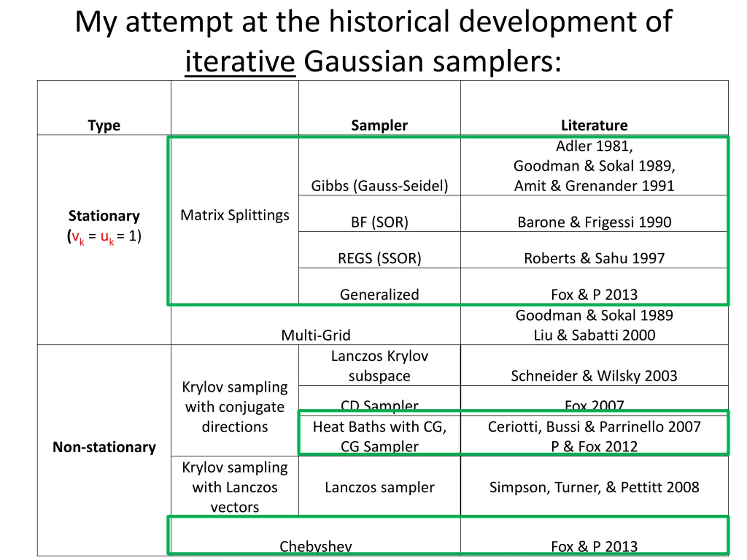Click the 'Roberts & Sahu 1997' reference
747x560 pixels.
[594, 259]
